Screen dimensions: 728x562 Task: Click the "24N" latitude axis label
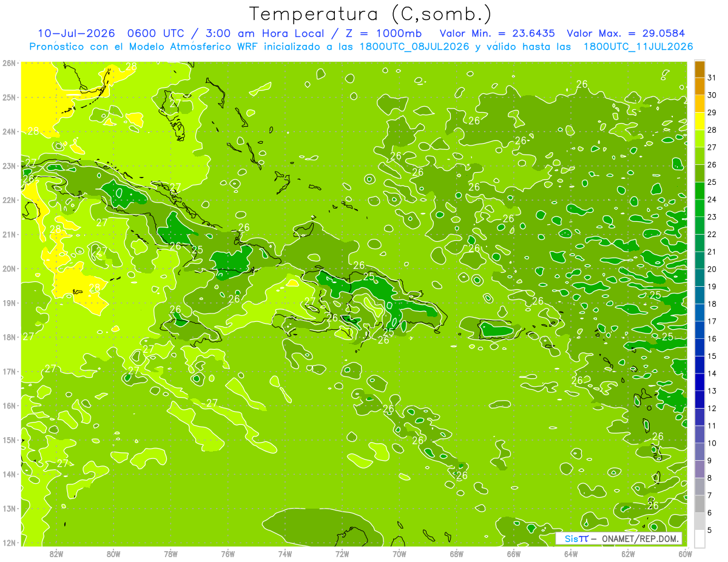coord(8,132)
